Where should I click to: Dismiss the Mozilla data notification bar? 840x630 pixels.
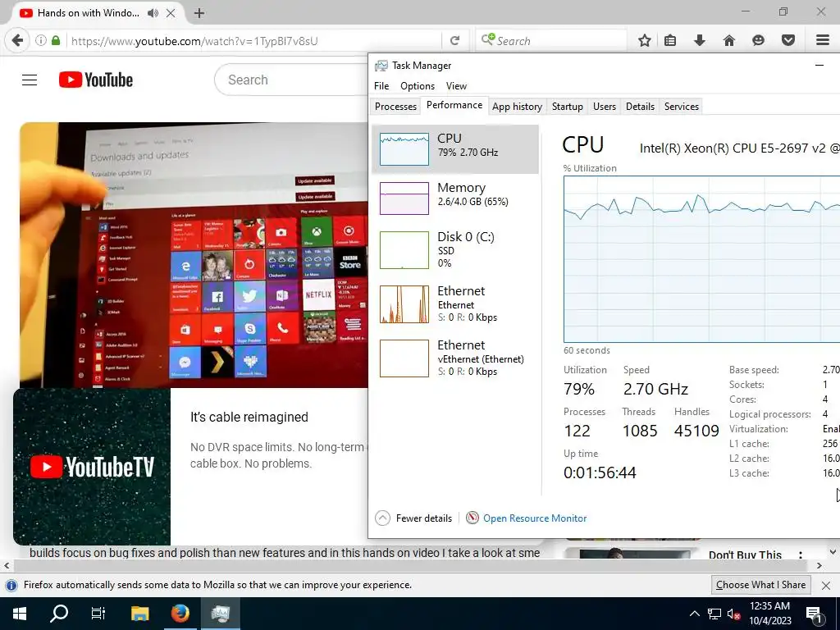pos(825,585)
